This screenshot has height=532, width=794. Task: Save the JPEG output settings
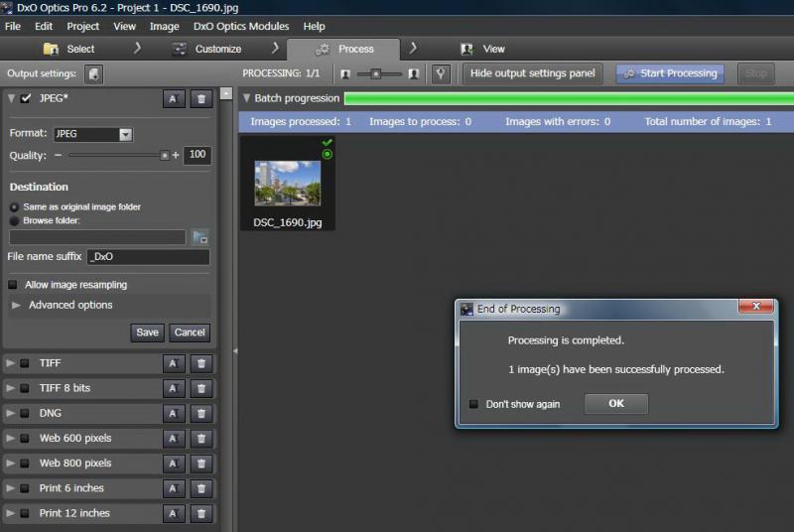147,332
